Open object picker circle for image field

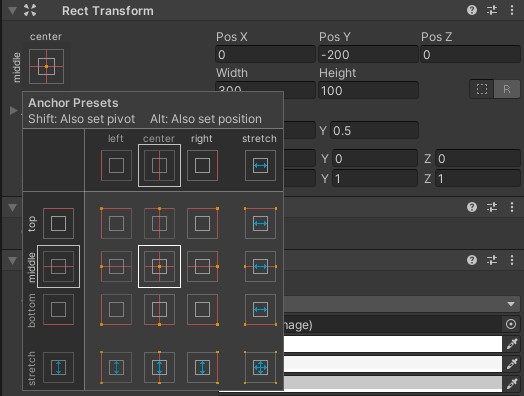511,324
